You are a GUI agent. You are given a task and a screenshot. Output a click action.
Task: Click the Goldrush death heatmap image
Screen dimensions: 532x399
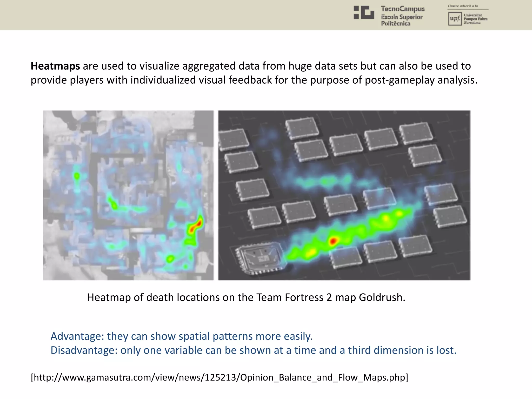pos(128,195)
